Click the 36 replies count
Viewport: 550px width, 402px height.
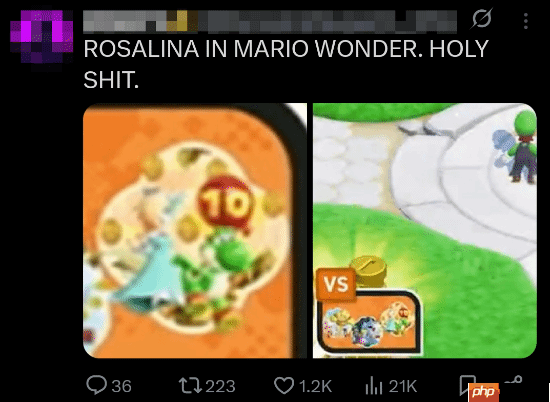coord(121,386)
